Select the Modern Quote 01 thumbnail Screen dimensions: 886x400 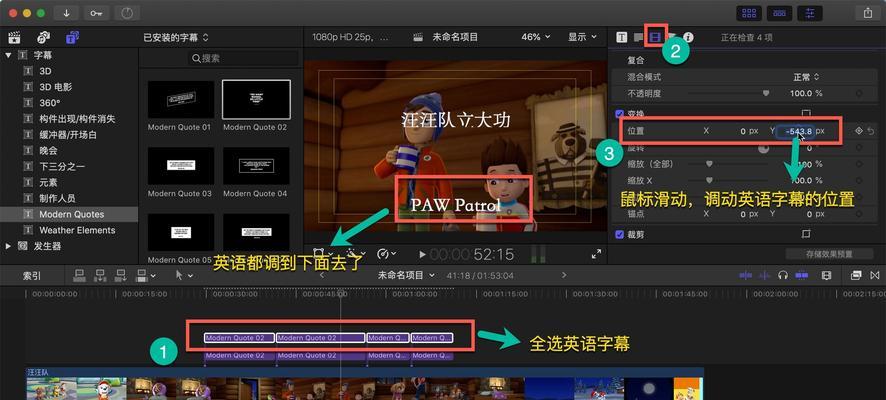point(181,99)
